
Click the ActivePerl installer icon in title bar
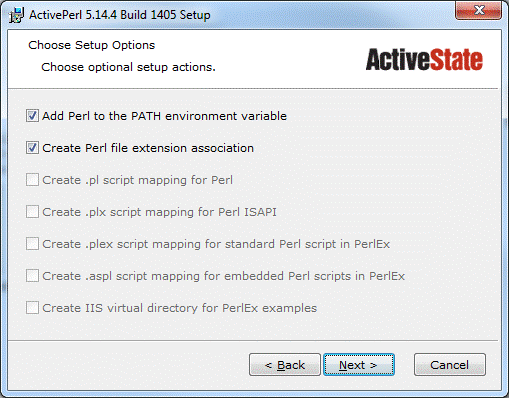click(16, 15)
